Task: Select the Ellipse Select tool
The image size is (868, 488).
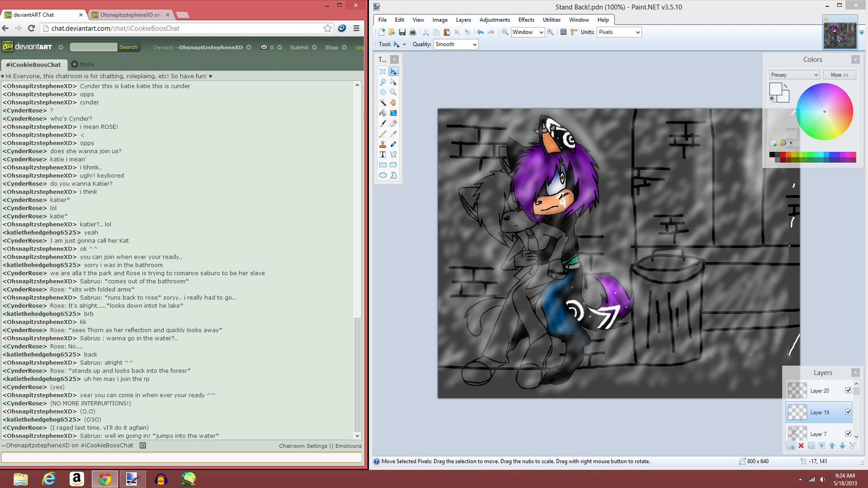Action: (x=382, y=92)
